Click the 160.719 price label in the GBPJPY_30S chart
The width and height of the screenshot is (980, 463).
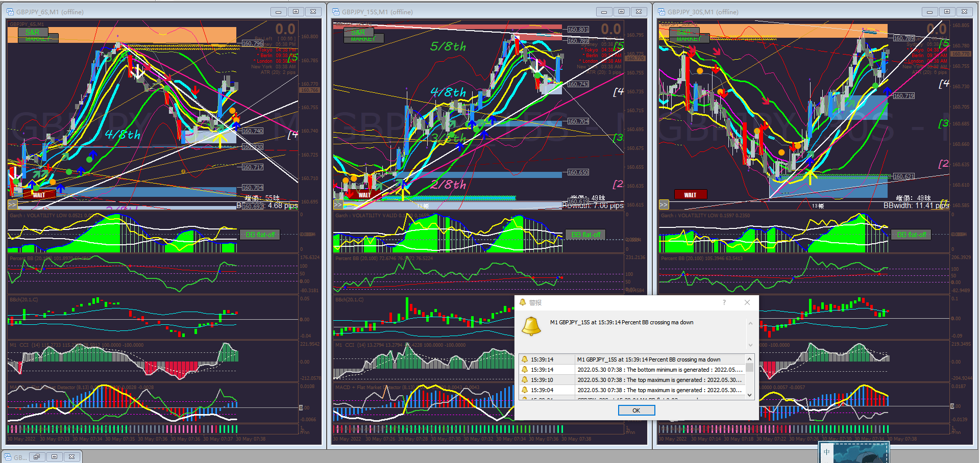[x=904, y=96]
